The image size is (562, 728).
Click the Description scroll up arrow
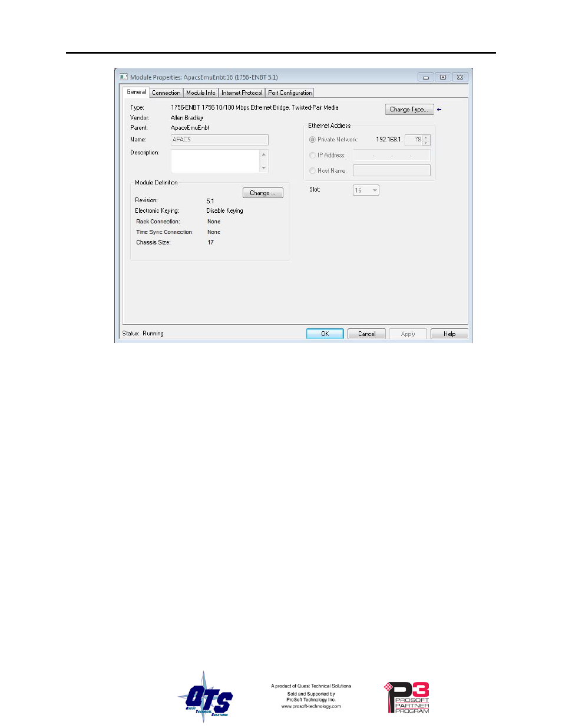264,154
